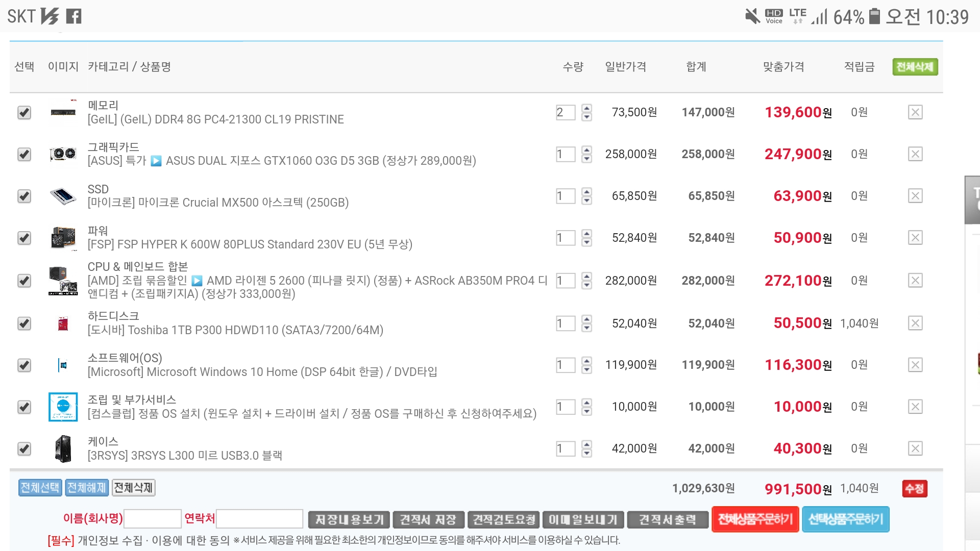Image resolution: width=980 pixels, height=551 pixels.
Task: Remove the Windows 10 Home item
Action: tap(915, 365)
